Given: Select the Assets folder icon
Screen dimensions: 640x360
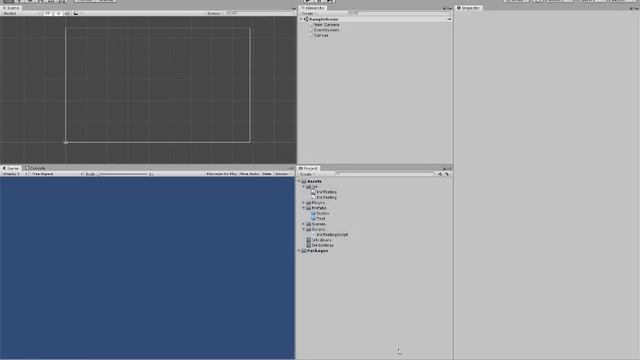Looking at the screenshot, I should tap(304, 181).
